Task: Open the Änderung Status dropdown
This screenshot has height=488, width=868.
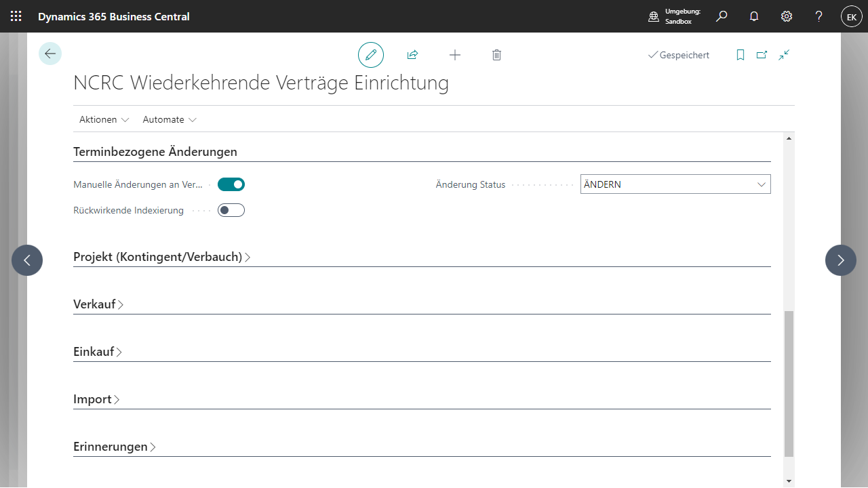Action: point(675,184)
